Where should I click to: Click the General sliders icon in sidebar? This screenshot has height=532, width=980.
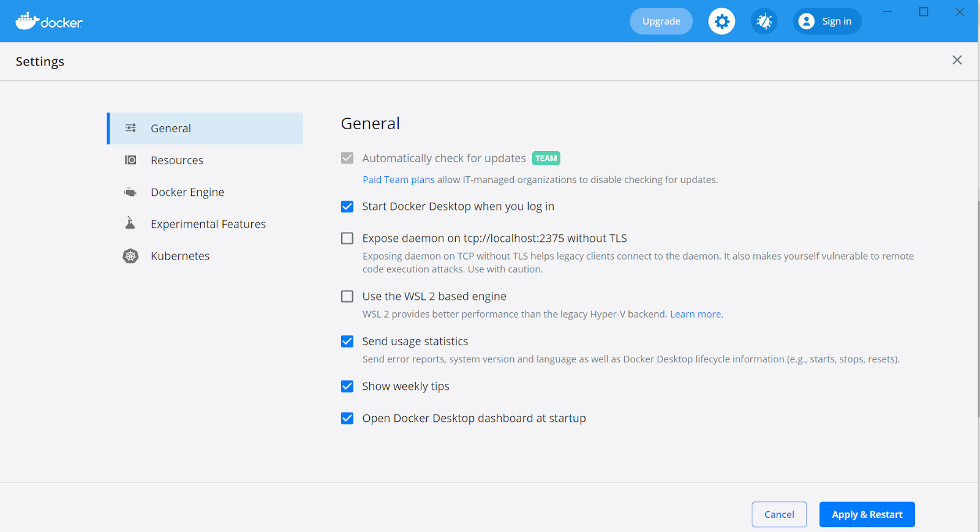(x=130, y=128)
